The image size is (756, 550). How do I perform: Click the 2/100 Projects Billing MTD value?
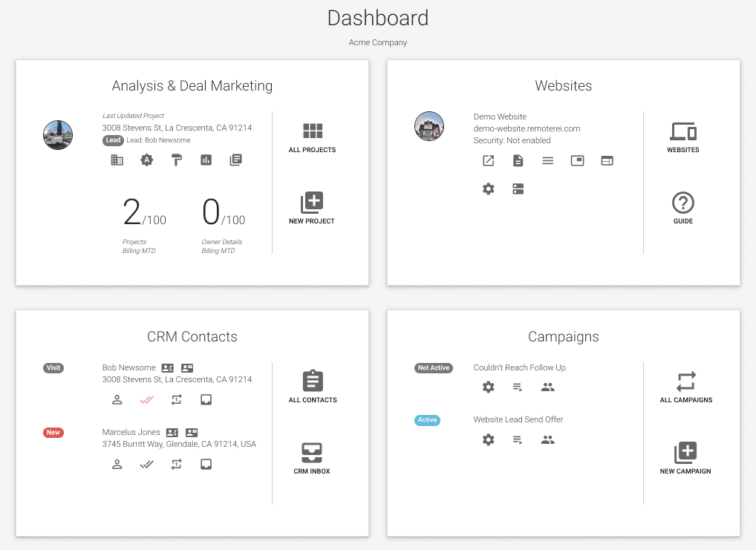(x=144, y=212)
